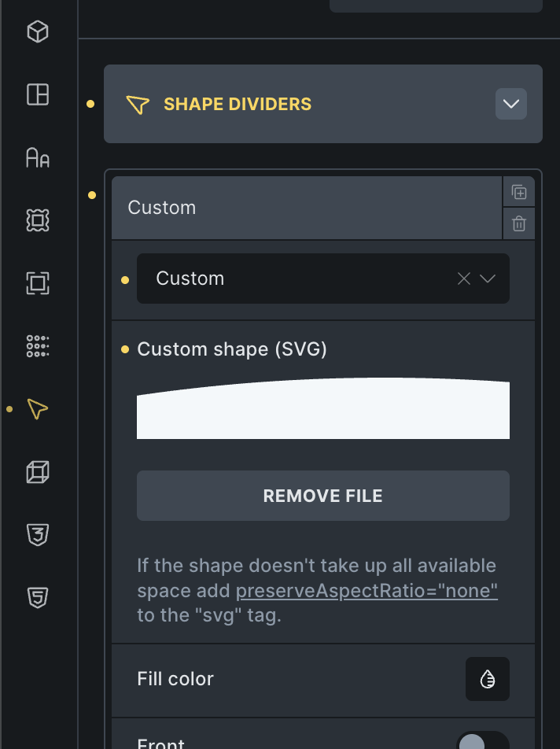
Task: Collapse the Shape Dividers section chevron
Action: click(510, 104)
